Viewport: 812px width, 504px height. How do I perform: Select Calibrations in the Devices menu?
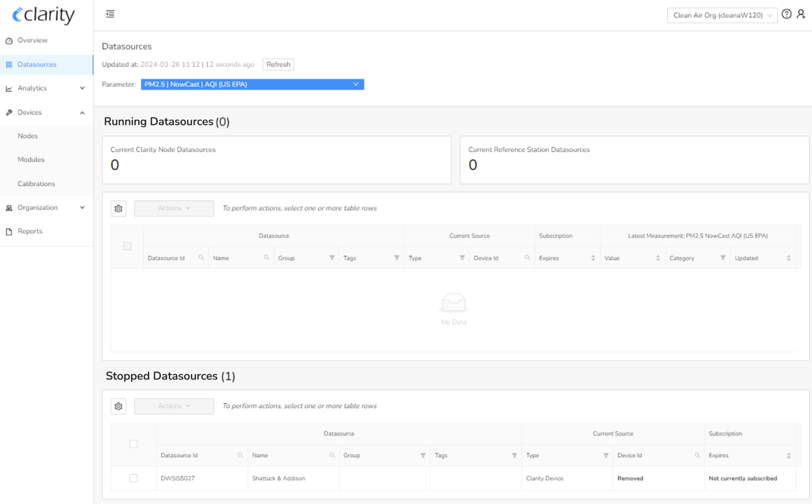pyautogui.click(x=36, y=183)
